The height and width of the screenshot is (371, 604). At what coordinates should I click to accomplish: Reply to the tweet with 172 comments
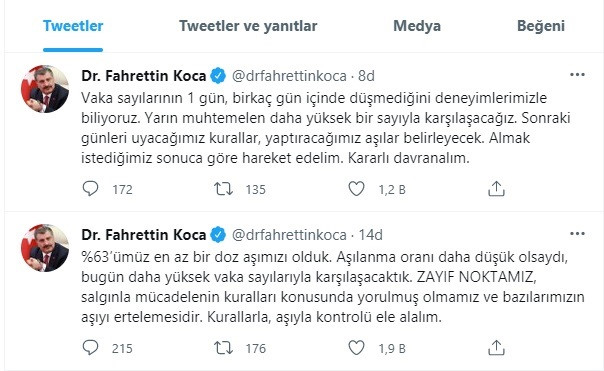(x=91, y=189)
